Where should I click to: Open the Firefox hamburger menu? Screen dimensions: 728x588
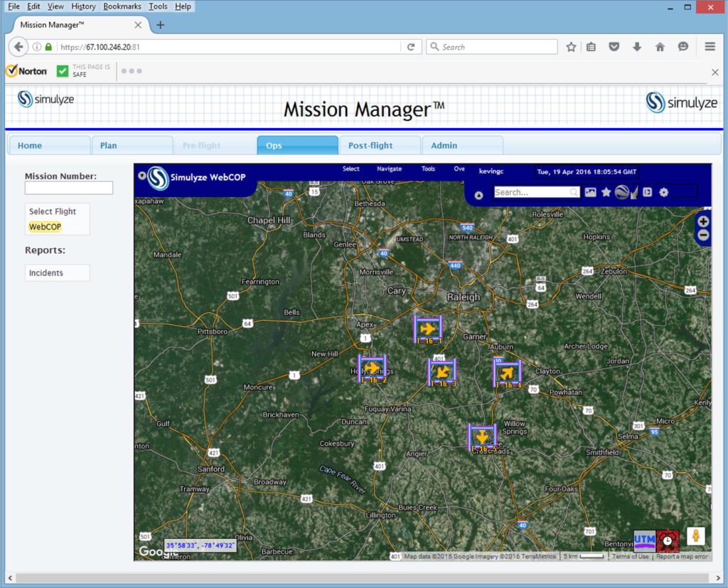[710, 47]
